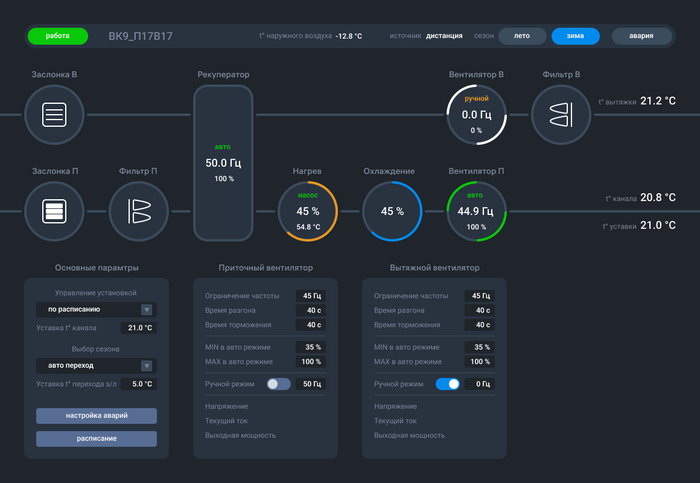
Task: Select the зима season tab
Action: tap(575, 36)
